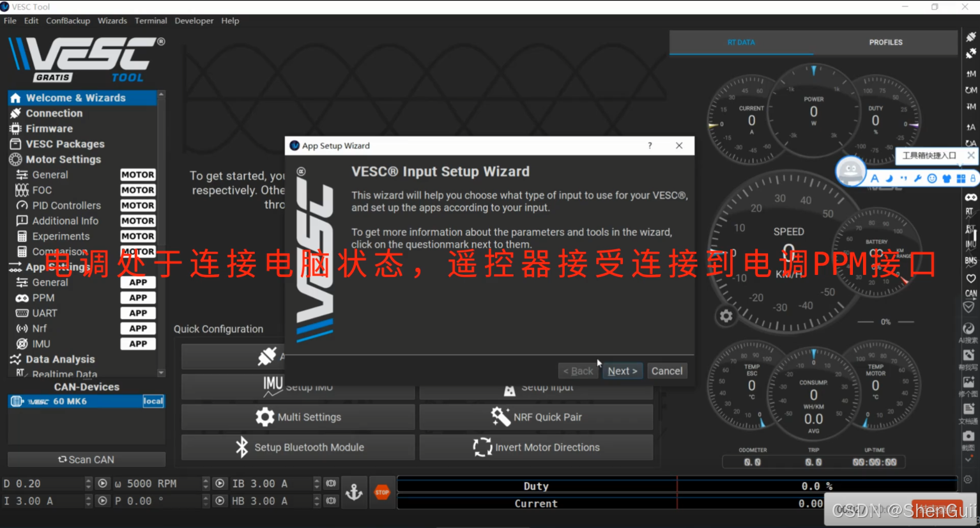Click the letter A icon in floating toolbar

click(x=875, y=178)
